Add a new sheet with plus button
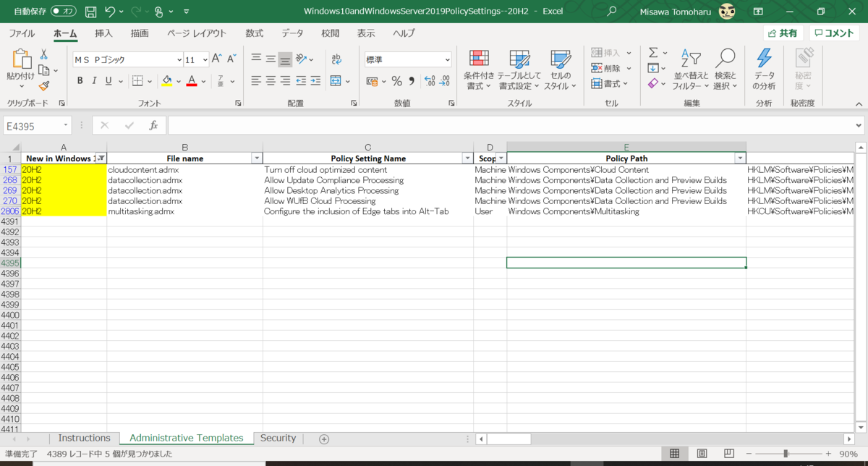This screenshot has width=868, height=466. pos(324,439)
